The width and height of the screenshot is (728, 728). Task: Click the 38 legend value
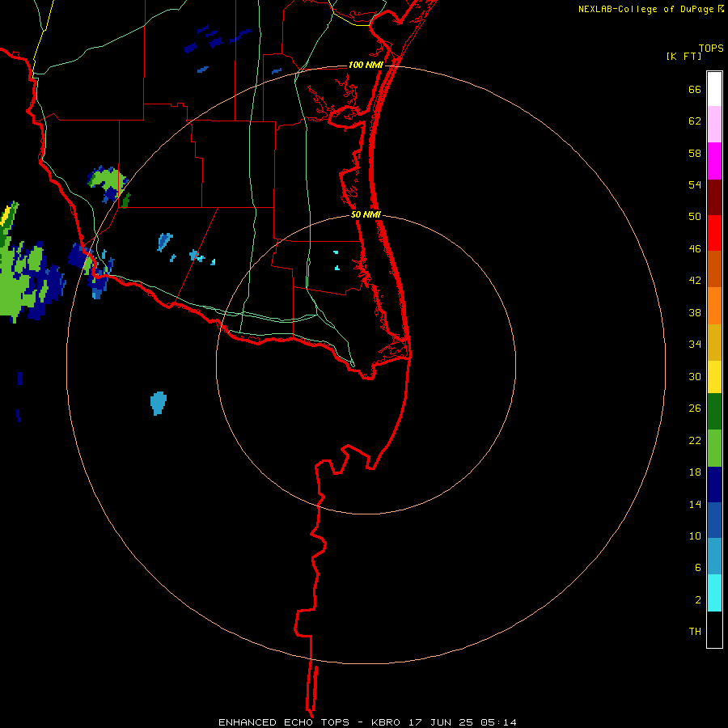(x=695, y=312)
